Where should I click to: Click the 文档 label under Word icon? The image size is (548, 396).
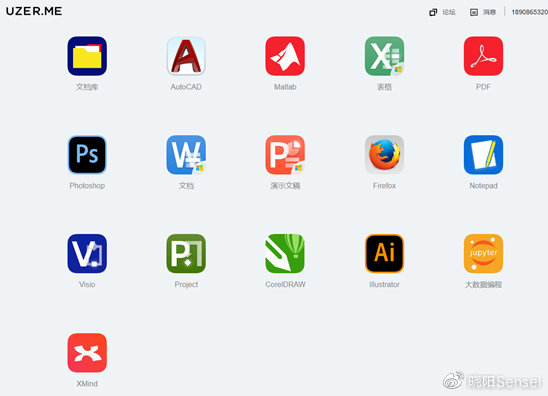click(186, 186)
